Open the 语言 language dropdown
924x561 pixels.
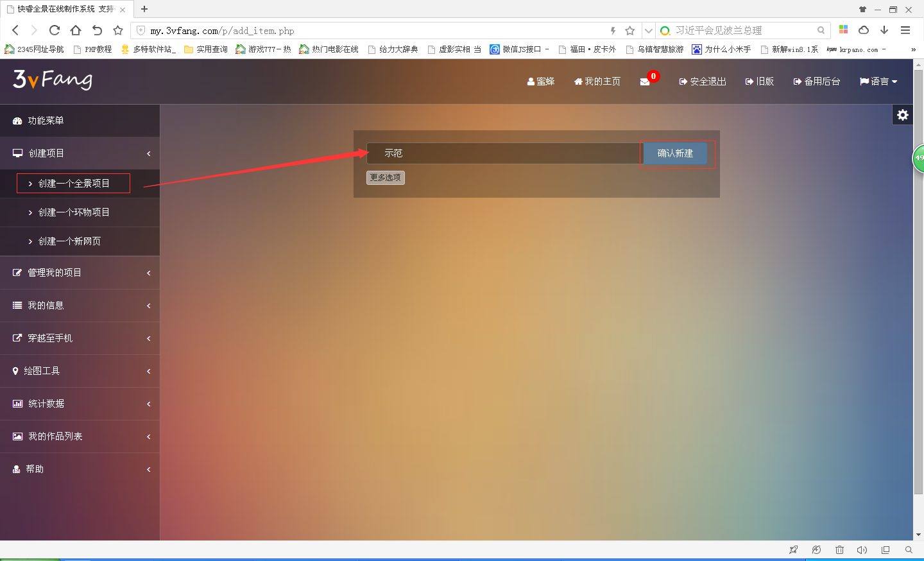coord(878,82)
